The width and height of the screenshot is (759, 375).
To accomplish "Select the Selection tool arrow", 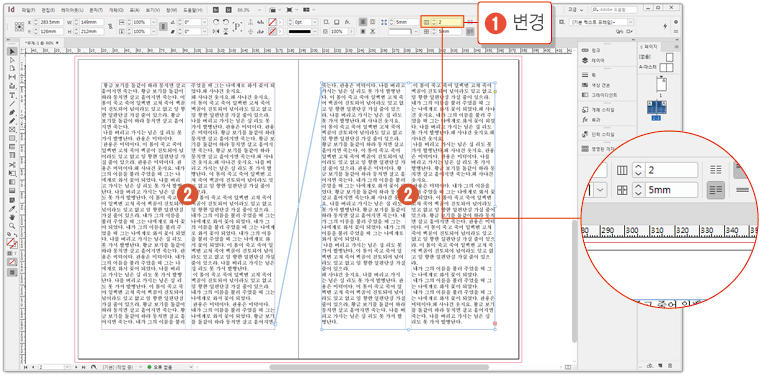I will pyautogui.click(x=12, y=51).
